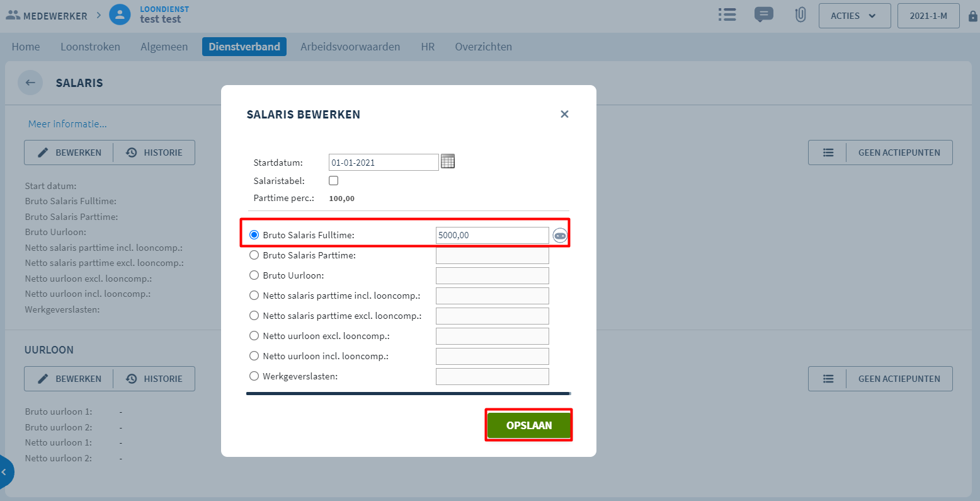Select the Werkgeverslasten radio button

tap(254, 376)
